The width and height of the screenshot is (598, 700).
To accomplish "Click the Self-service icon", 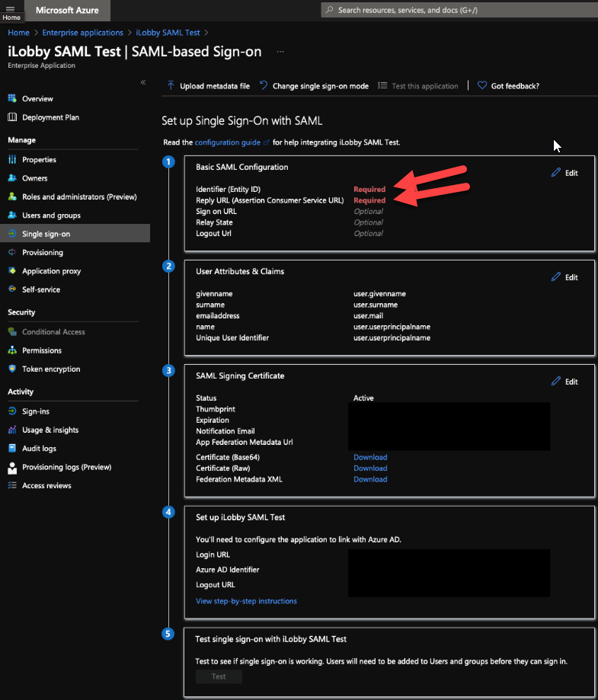I will tap(12, 289).
